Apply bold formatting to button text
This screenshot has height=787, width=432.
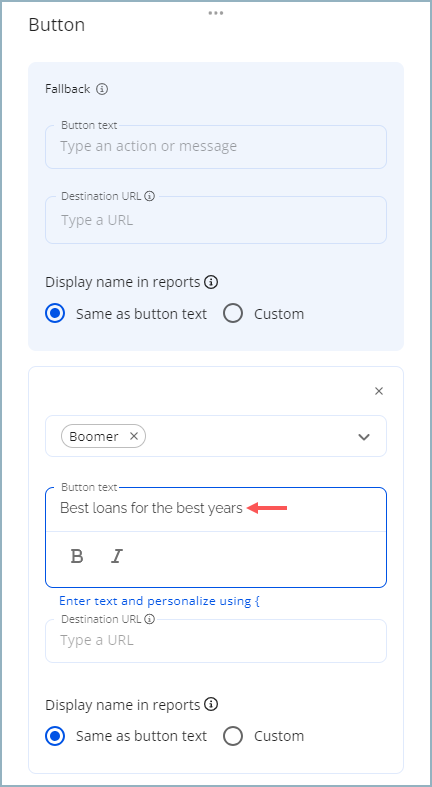click(77, 556)
